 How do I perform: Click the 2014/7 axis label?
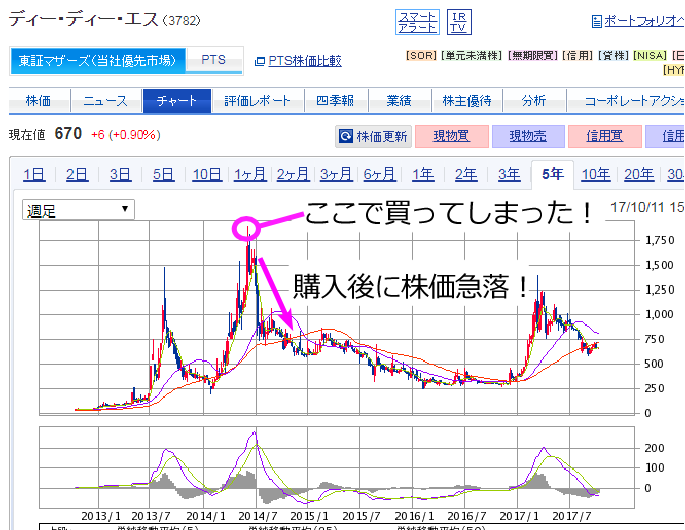coord(258,516)
